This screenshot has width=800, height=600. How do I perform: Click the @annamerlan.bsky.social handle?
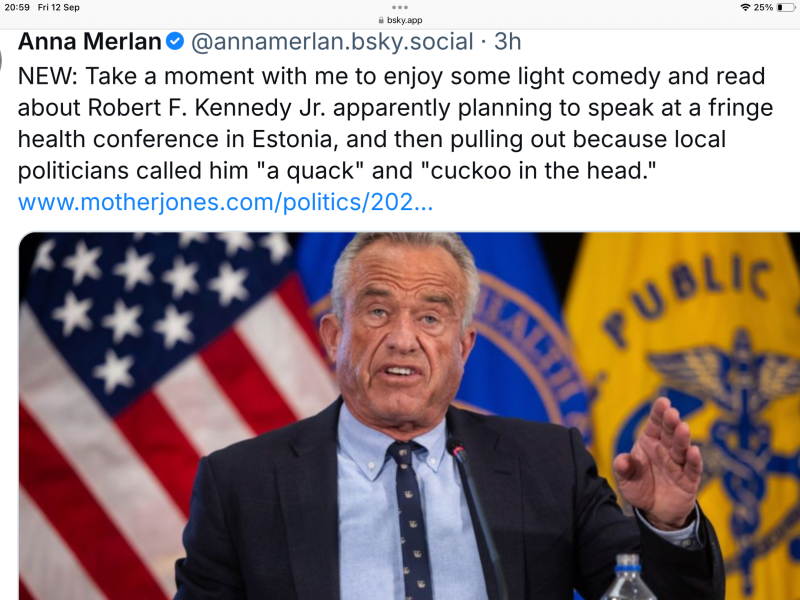pos(332,42)
